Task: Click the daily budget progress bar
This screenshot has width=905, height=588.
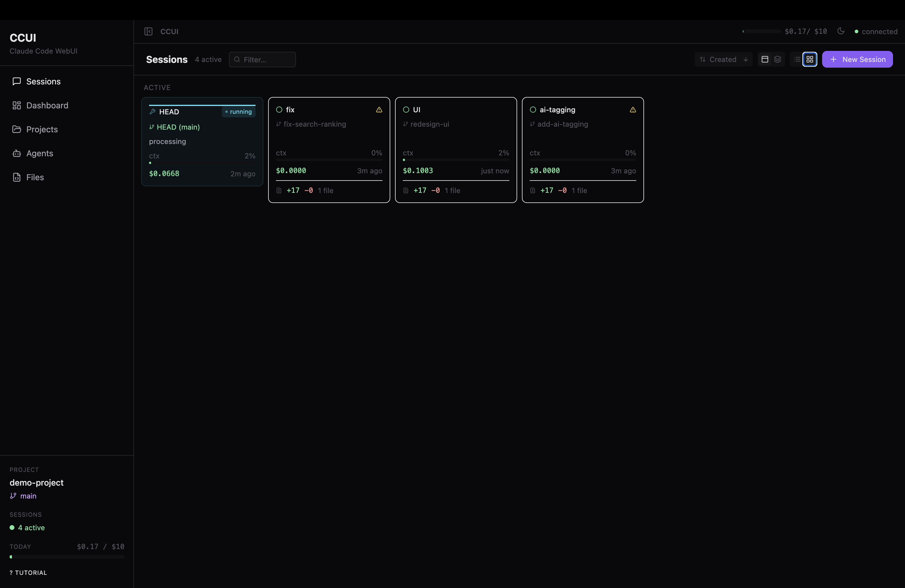Action: (x=66, y=557)
